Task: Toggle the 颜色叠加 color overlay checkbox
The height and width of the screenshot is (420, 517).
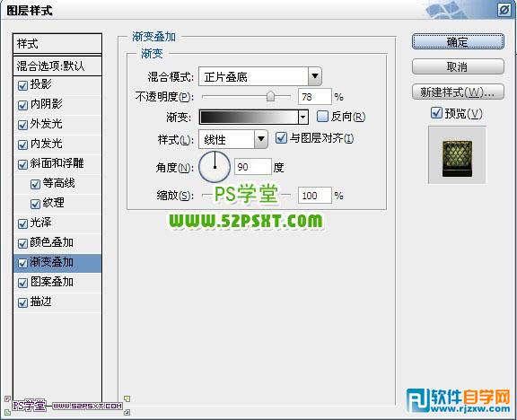Action: [22, 243]
